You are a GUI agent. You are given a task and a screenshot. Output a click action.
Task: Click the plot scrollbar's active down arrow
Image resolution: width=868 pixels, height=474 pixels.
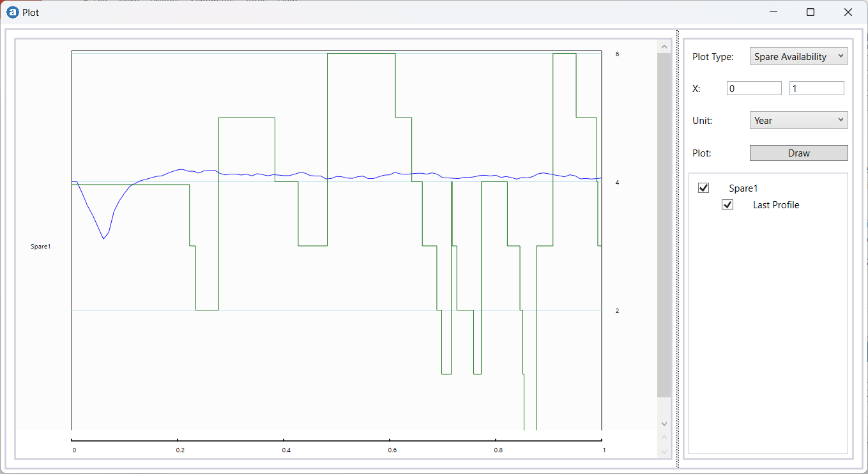[664, 424]
